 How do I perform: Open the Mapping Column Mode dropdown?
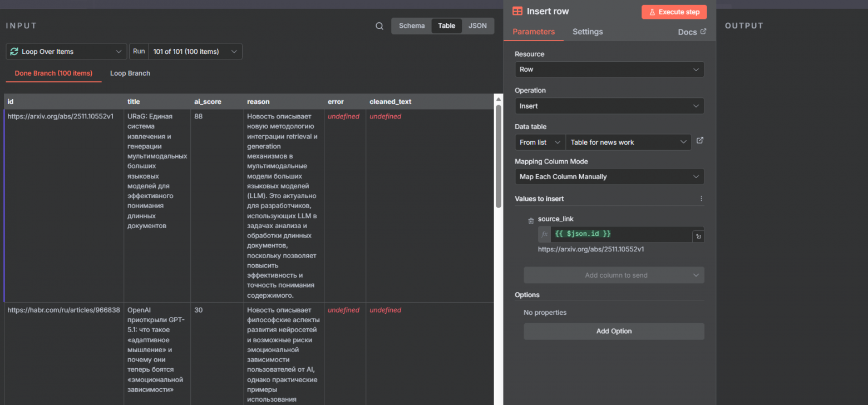click(x=609, y=177)
